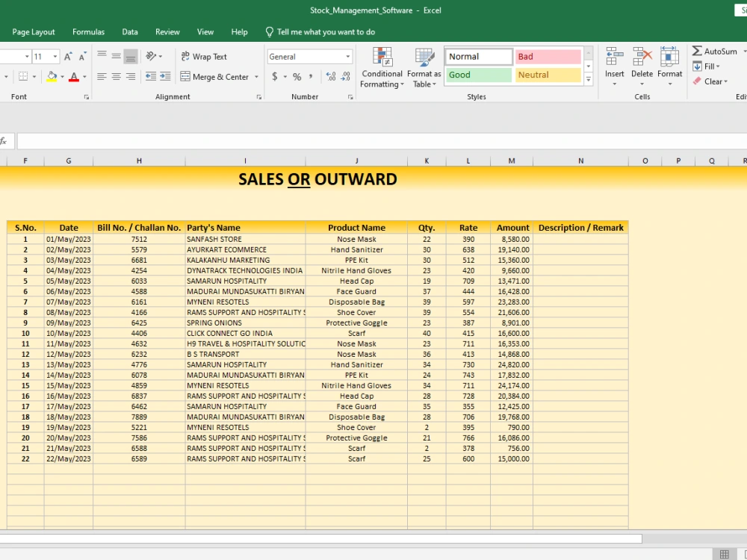Switch to the Review tab
Screen dimensions: 747x560
167,32
